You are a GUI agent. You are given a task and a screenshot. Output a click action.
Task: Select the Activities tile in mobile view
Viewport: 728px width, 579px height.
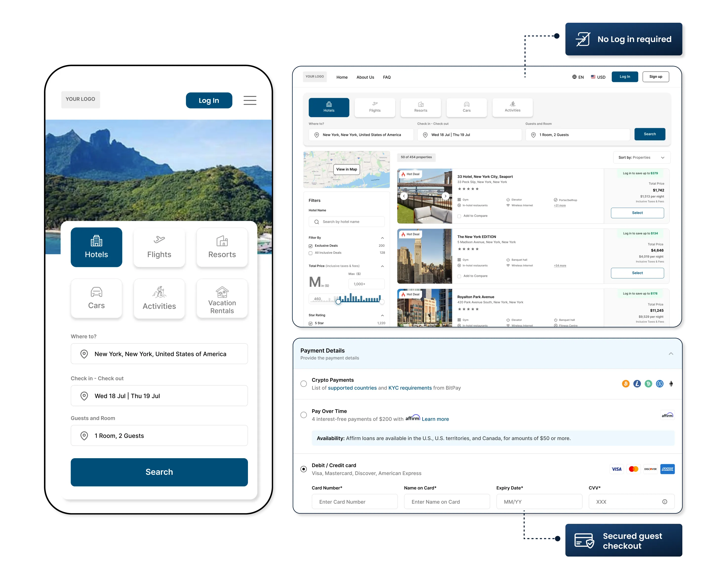(x=159, y=298)
